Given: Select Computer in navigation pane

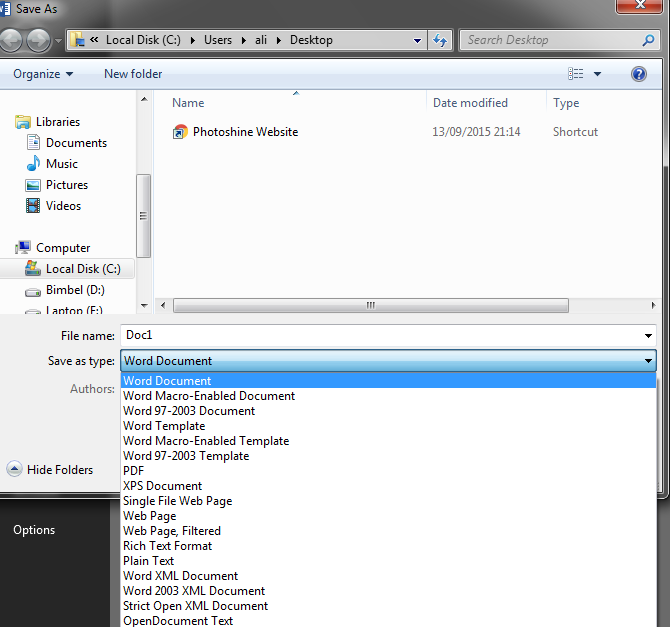Looking at the screenshot, I should [63, 248].
